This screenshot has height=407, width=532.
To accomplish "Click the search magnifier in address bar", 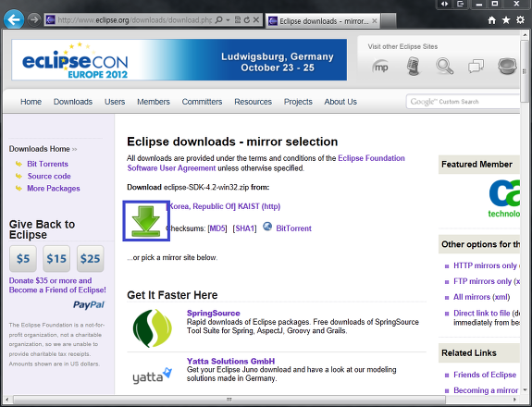I will (x=219, y=20).
